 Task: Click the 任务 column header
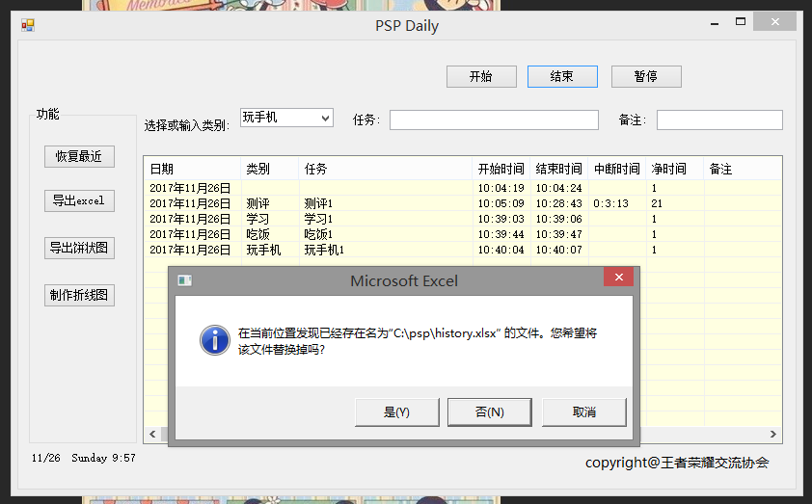[385, 169]
